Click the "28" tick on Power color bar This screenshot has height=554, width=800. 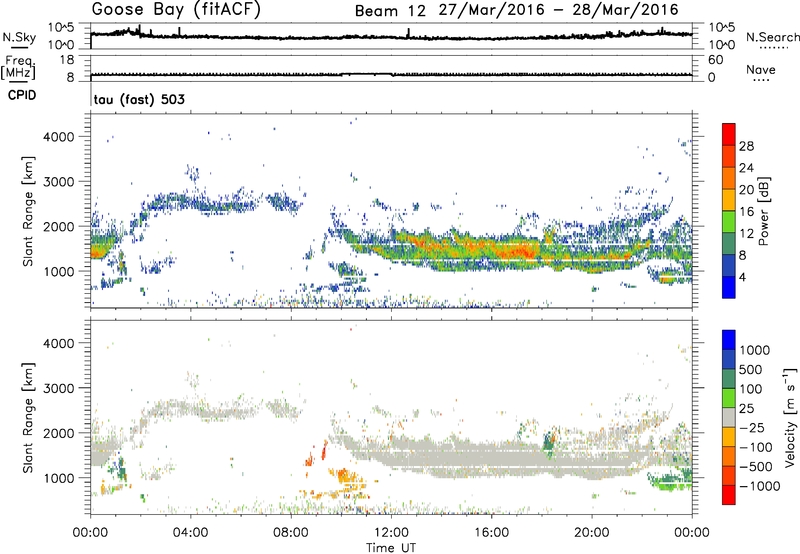746,146
